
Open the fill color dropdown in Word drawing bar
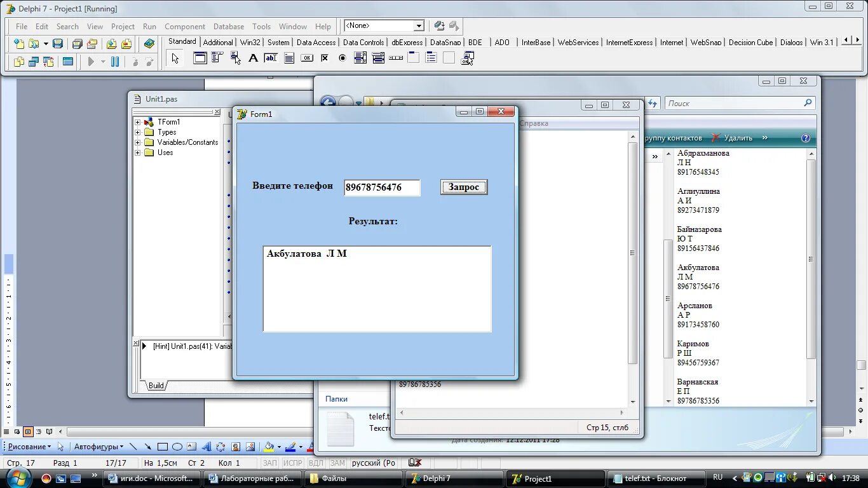278,447
